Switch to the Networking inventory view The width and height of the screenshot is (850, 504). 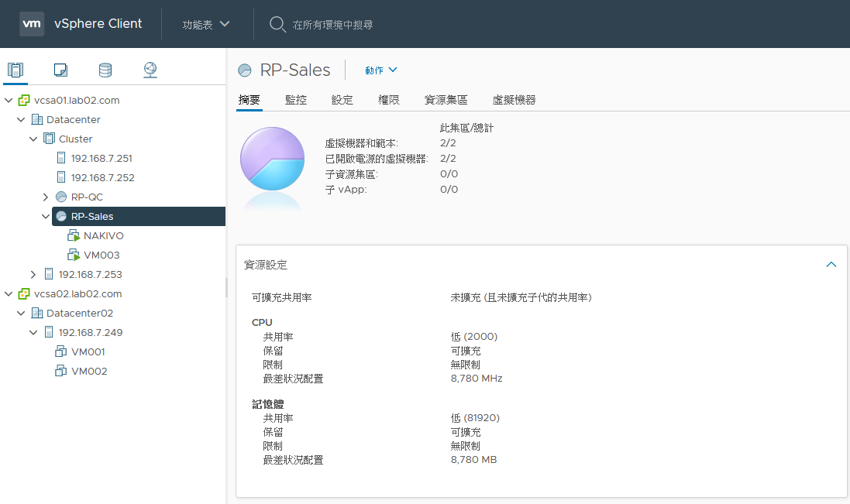coord(150,70)
